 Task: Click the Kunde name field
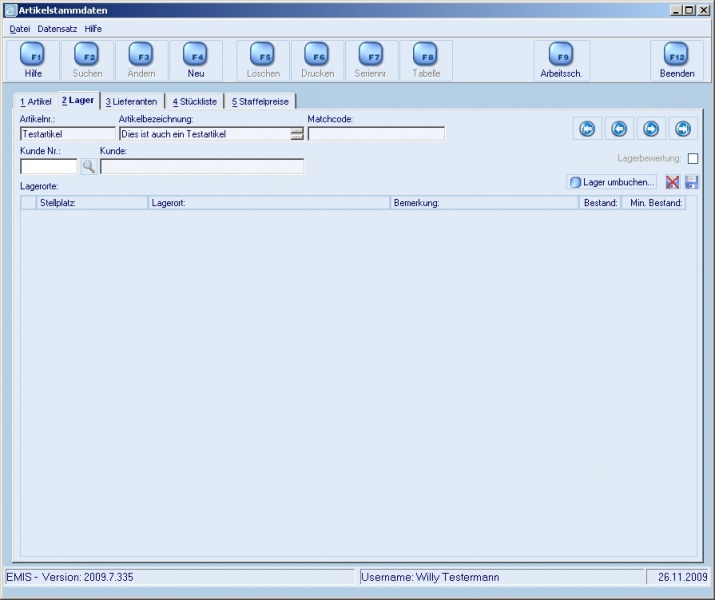pos(202,166)
